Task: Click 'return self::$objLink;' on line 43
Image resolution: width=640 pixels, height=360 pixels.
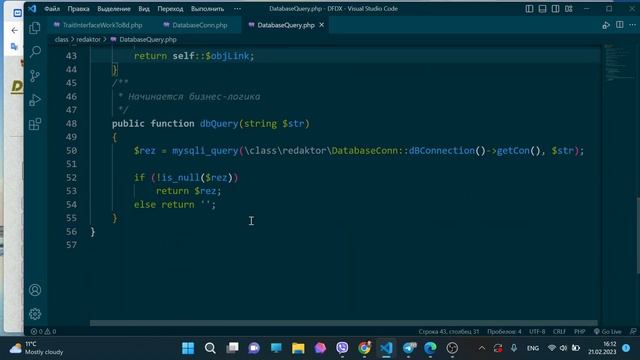Action: (194, 56)
